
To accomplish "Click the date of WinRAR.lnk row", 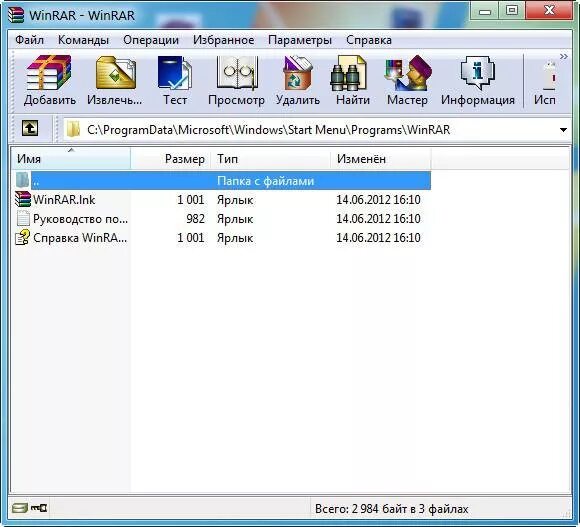I will 378,200.
